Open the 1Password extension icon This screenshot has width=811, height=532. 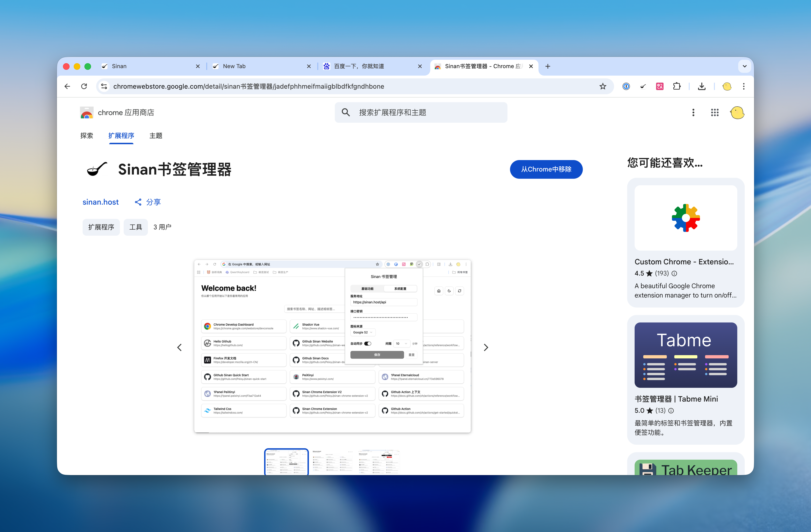tap(626, 86)
